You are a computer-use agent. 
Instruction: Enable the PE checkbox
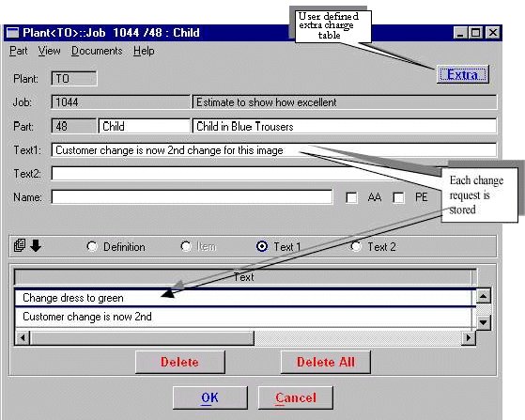point(398,197)
